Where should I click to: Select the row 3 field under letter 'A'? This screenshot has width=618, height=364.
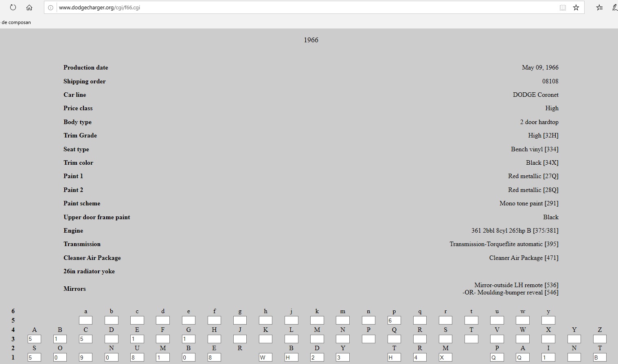(x=34, y=339)
